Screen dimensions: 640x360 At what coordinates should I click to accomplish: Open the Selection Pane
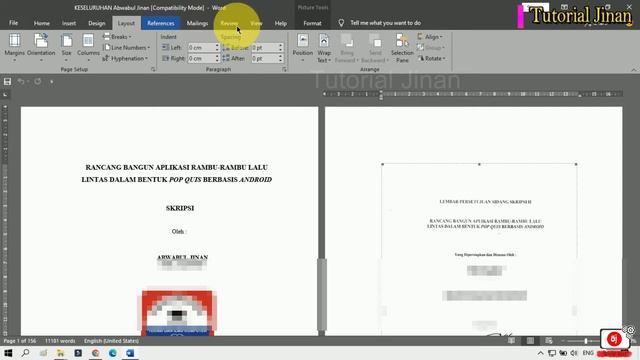(x=402, y=48)
